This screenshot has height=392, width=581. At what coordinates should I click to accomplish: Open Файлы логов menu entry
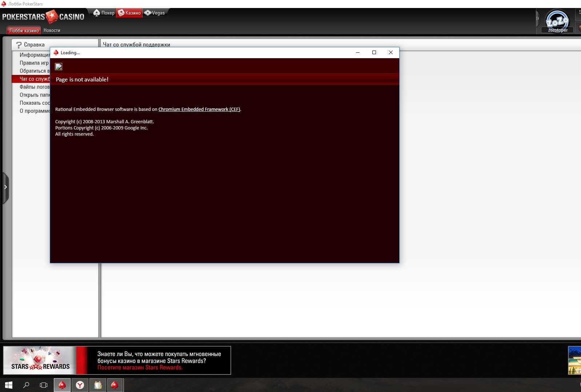[35, 87]
